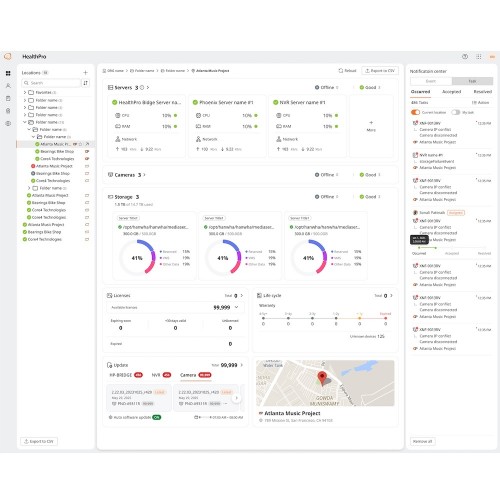Expand the first Folder name below Favorites

tap(25, 100)
